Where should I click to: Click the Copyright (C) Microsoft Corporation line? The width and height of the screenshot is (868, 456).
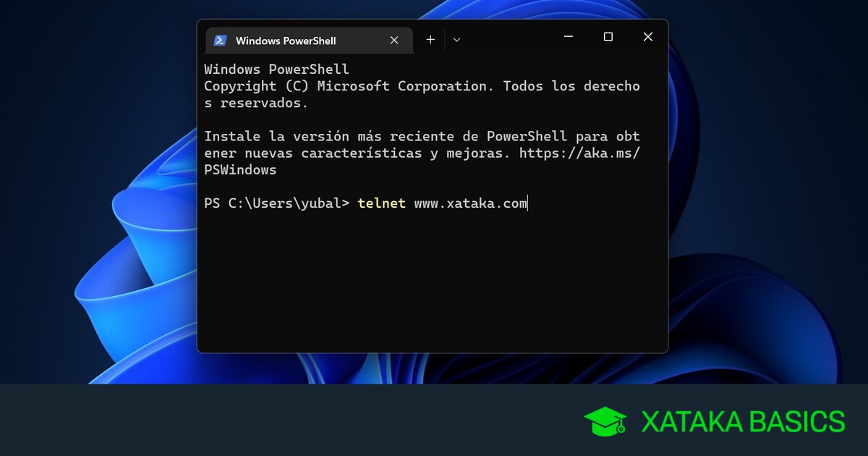(x=346, y=86)
